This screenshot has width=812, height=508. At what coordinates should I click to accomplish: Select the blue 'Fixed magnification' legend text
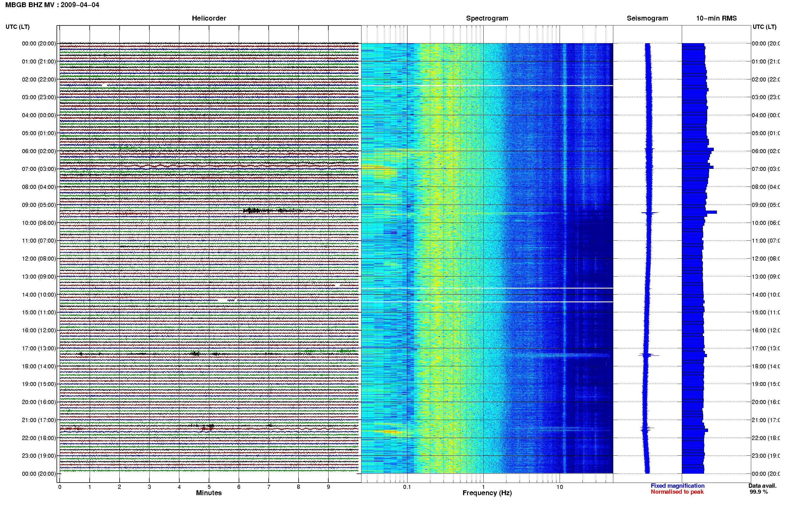coord(678,486)
